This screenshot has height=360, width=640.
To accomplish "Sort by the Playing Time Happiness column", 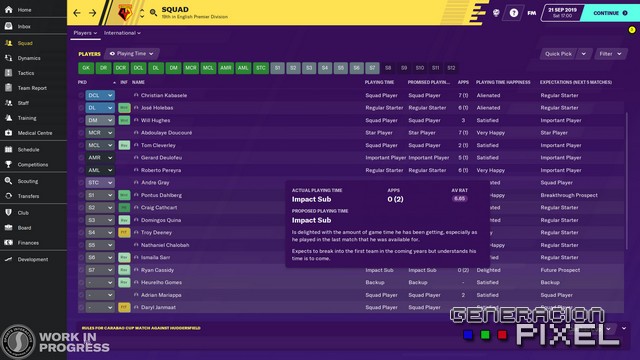I will [x=503, y=82].
